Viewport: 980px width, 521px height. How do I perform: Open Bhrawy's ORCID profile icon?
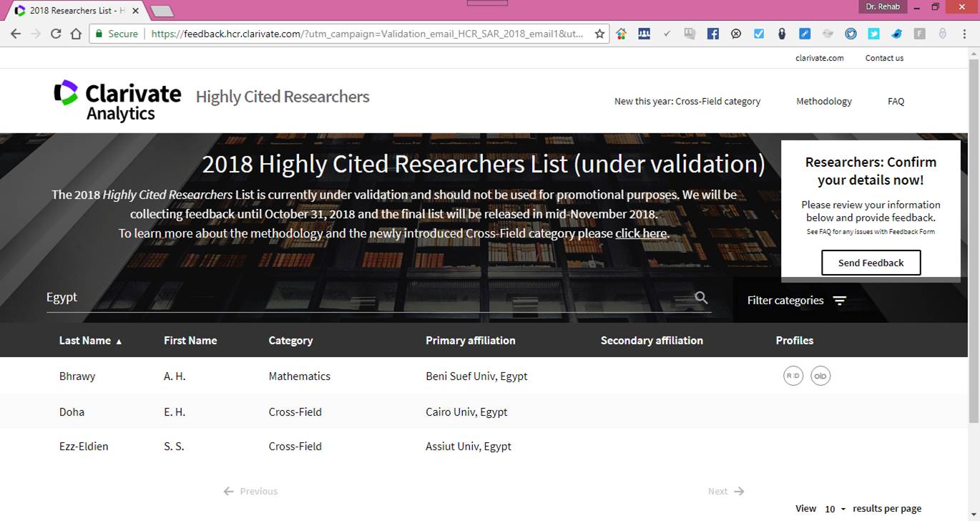820,376
